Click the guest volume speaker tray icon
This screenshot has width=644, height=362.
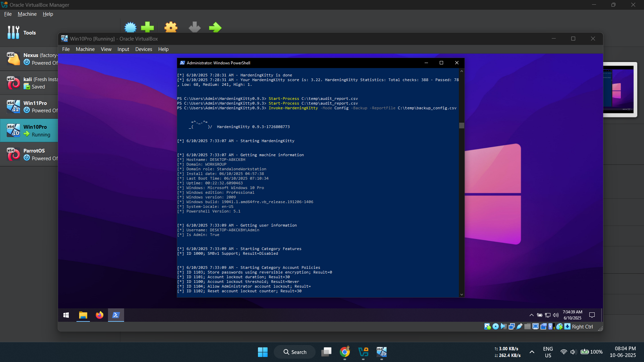(x=556, y=315)
